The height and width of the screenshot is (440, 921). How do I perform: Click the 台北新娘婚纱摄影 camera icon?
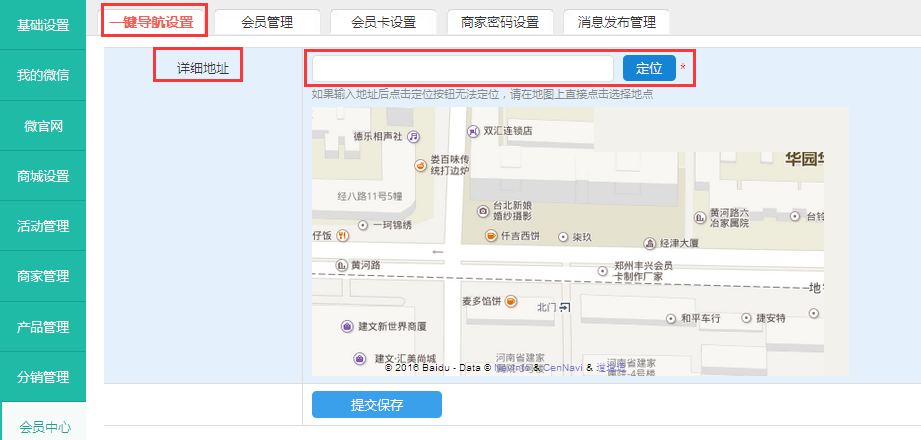coord(483,211)
